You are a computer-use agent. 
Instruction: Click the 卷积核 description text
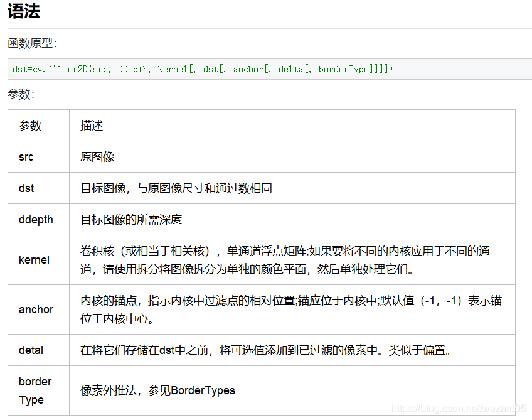pyautogui.click(x=285, y=260)
